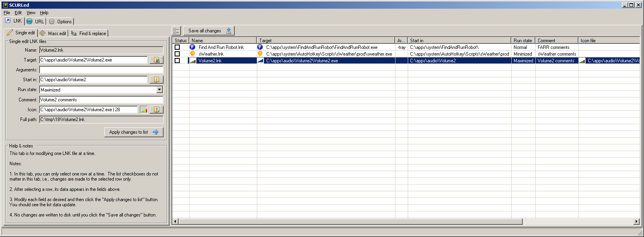Click the Arguments input field
This screenshot has width=644, height=237.
pos(101,70)
